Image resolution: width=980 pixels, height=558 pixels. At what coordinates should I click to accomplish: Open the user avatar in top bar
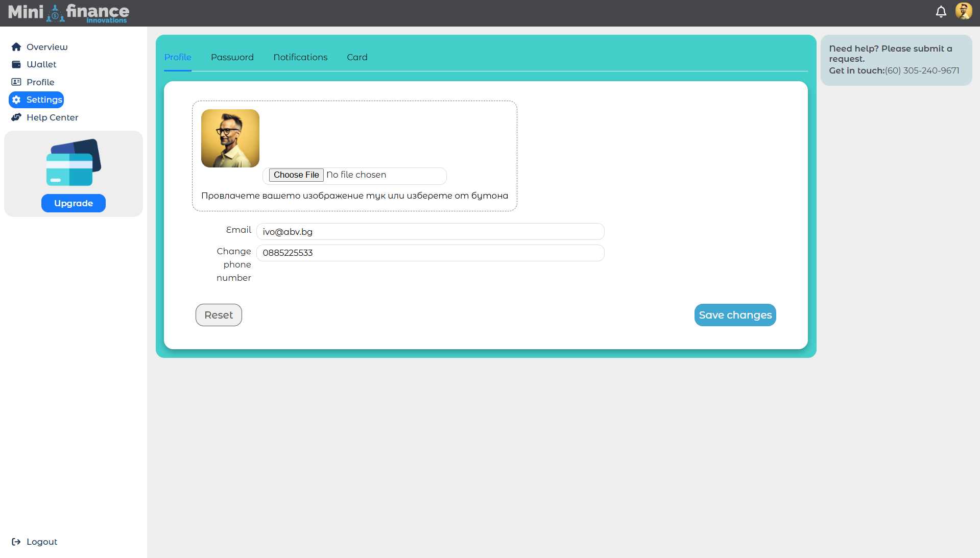pos(964,11)
